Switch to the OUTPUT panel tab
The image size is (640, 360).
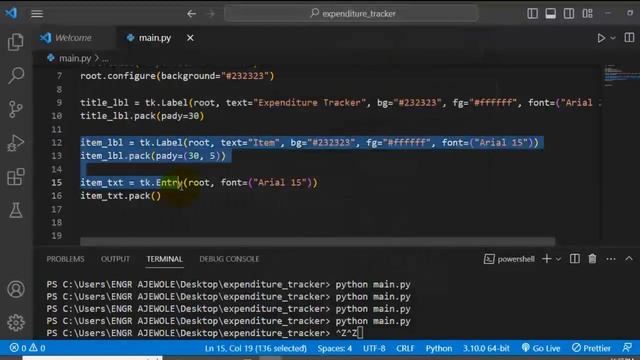(116, 259)
